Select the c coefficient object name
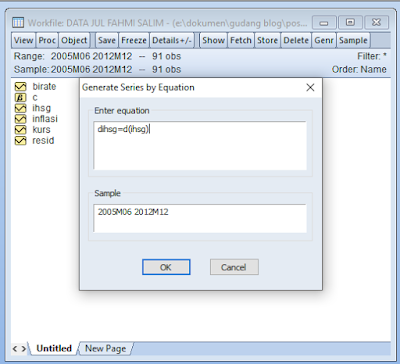400x364 pixels. coord(35,98)
